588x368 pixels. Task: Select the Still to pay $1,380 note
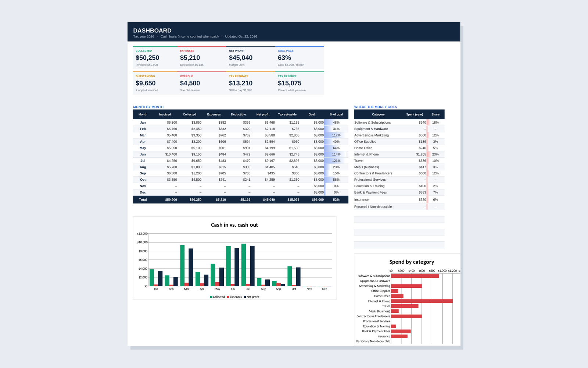point(240,90)
